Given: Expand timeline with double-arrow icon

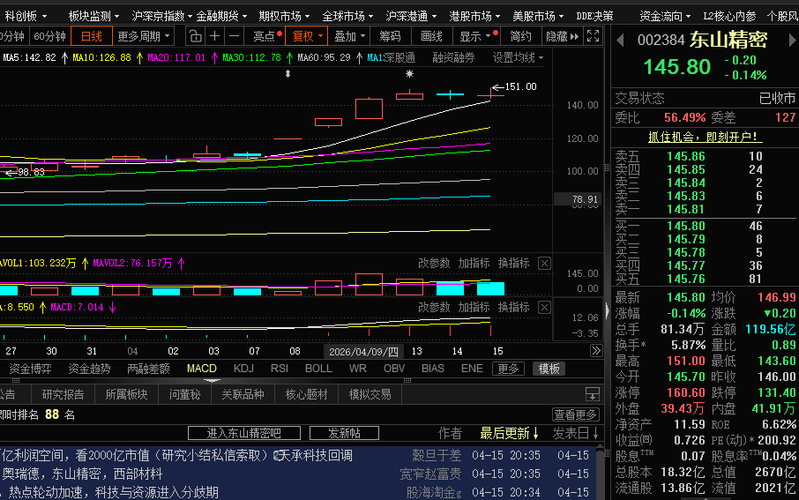Looking at the screenshot, I should [596, 351].
